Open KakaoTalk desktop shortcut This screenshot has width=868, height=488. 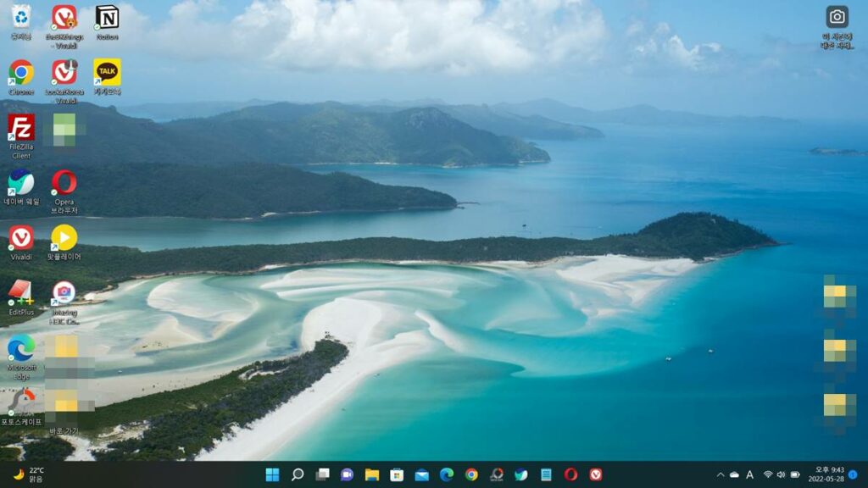click(107, 73)
